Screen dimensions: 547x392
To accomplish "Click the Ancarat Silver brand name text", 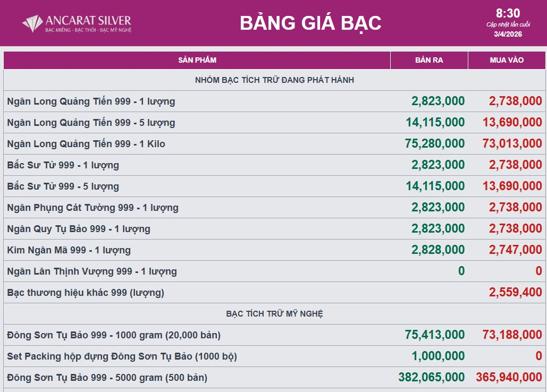I will (x=88, y=21).
